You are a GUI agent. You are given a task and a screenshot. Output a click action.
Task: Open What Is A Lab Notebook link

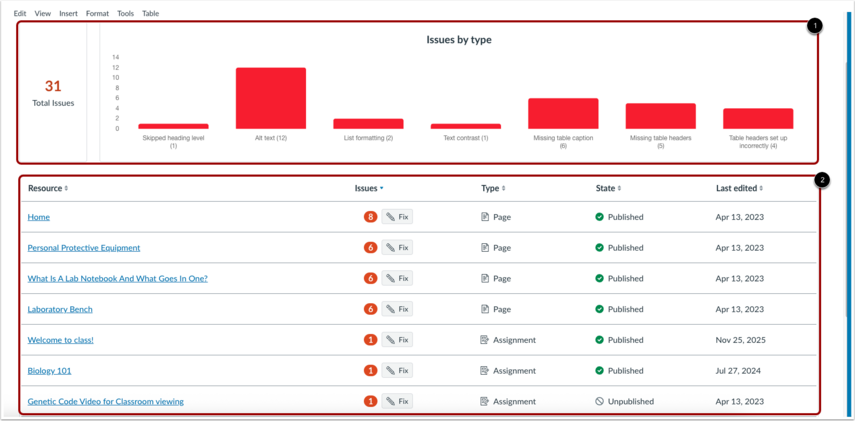(x=118, y=279)
